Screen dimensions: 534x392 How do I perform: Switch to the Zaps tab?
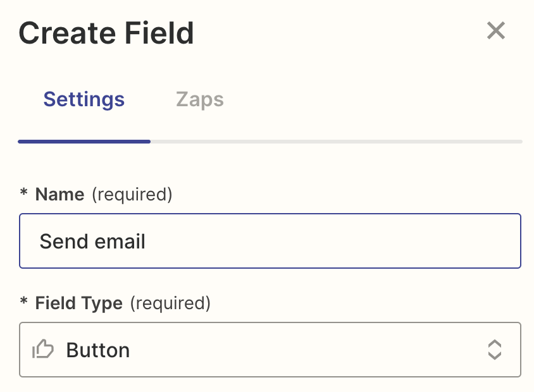pos(199,99)
